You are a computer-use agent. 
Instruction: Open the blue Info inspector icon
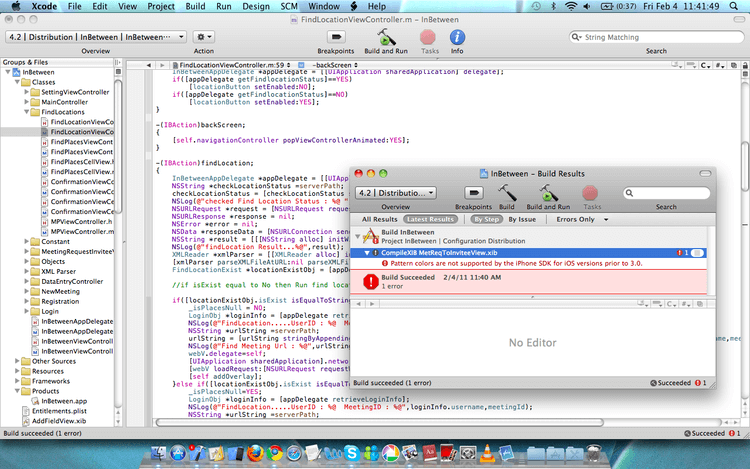click(457, 37)
